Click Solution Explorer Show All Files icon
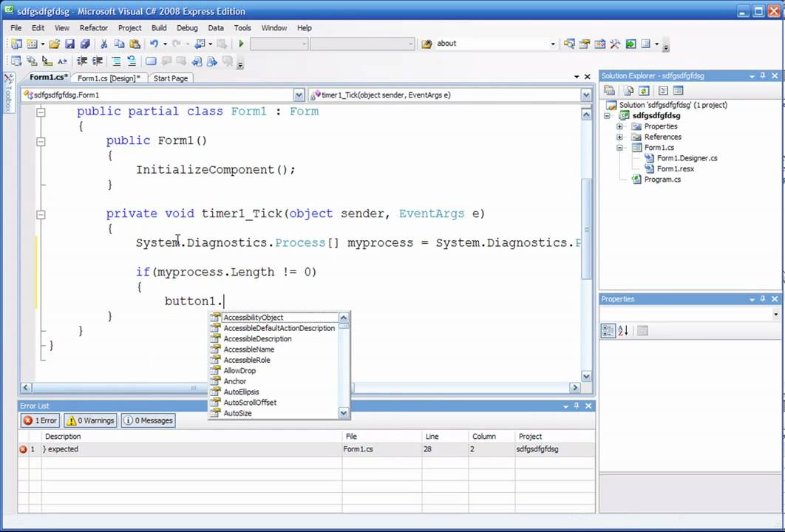Viewport: 785px width, 532px height. coord(629,91)
